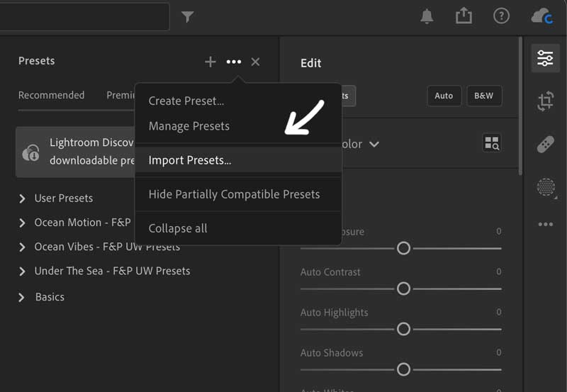This screenshot has height=392, width=567.
Task: Select Create Preset menu entry
Action: (x=186, y=101)
